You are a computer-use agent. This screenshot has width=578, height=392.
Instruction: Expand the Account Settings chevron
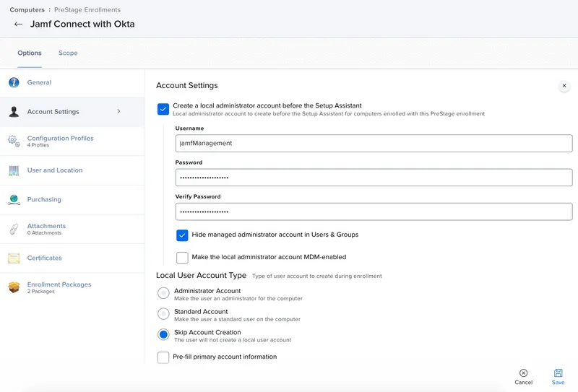(118, 111)
